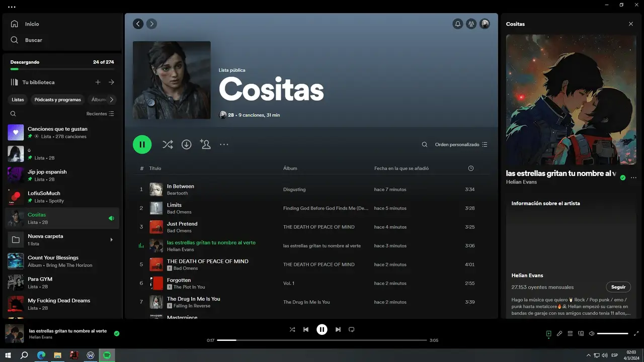Open the Disgusting album link

pyautogui.click(x=294, y=190)
